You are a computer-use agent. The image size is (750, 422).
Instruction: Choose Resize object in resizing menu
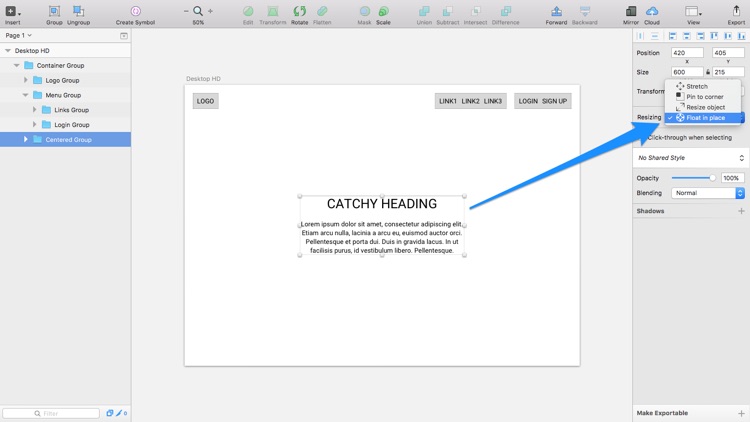tap(705, 107)
